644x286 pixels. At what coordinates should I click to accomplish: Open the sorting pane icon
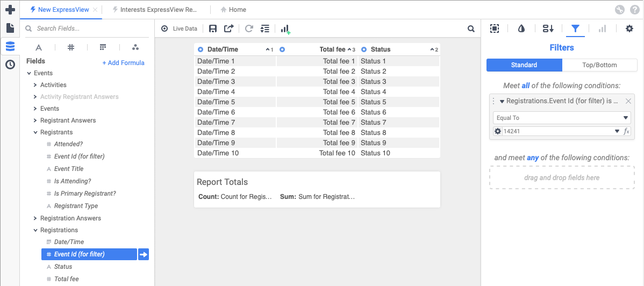point(548,29)
